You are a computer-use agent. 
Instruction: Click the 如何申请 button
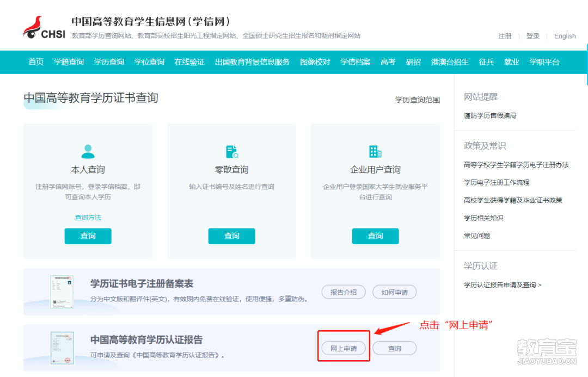pos(395,292)
